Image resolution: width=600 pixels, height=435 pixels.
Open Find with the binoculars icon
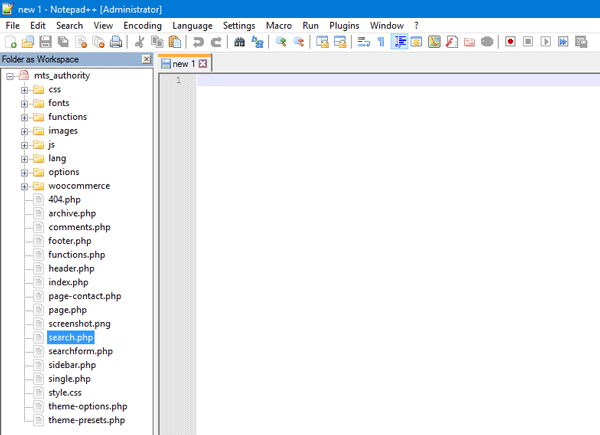pos(240,42)
